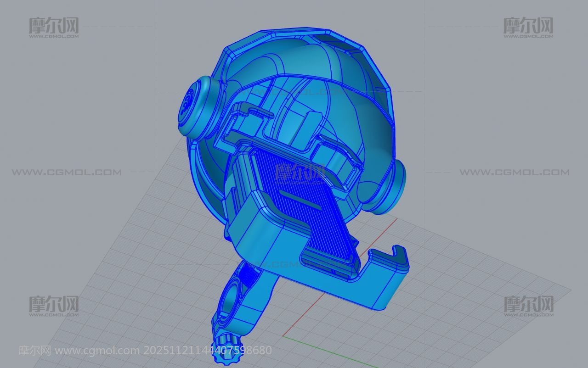Screen dimensions: 588x368
Task: Open the www.cgmol.com link in bottom caption
Action: [x=97, y=351]
